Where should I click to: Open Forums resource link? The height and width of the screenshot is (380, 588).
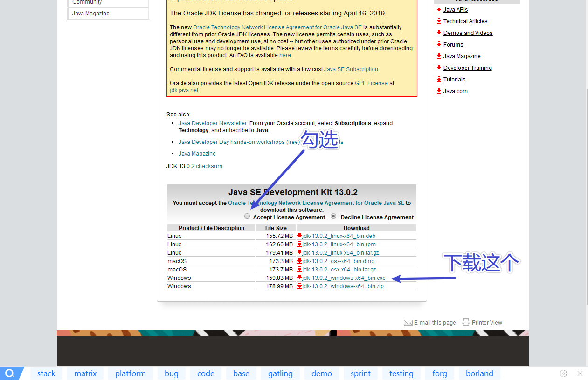tap(453, 45)
